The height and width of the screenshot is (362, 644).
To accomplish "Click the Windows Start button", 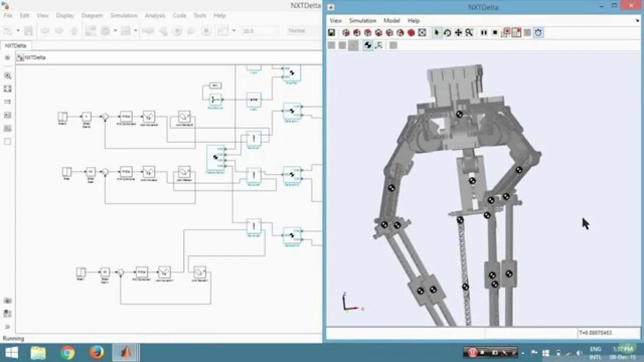I will [12, 353].
